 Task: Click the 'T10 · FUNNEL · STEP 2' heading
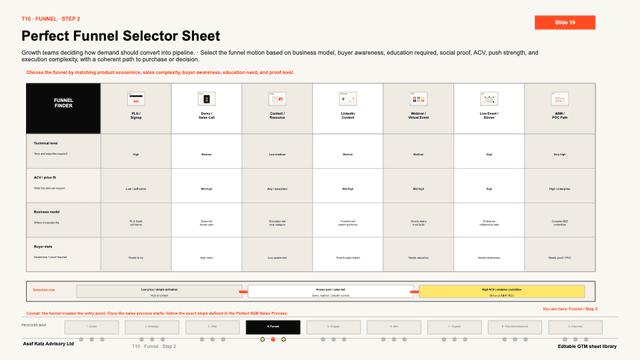pyautogui.click(x=51, y=19)
